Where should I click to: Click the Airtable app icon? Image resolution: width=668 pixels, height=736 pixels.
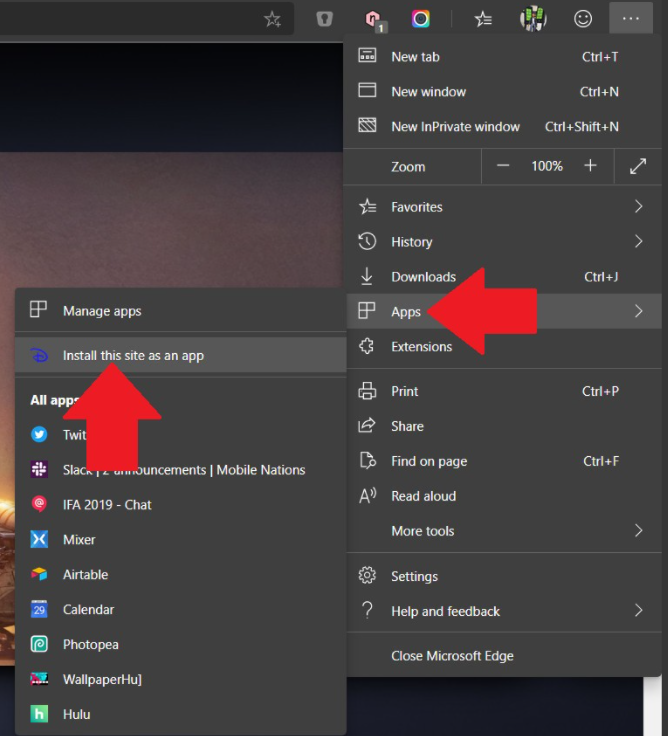[x=39, y=574]
